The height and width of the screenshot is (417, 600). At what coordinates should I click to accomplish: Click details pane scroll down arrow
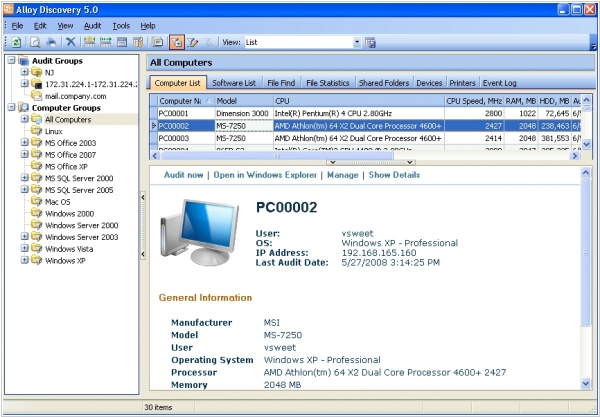pos(586,383)
